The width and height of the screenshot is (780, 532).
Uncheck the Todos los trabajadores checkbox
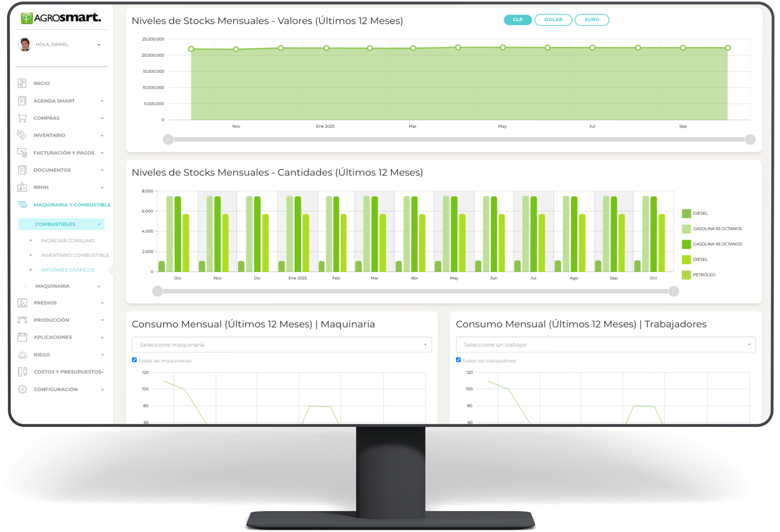458,360
